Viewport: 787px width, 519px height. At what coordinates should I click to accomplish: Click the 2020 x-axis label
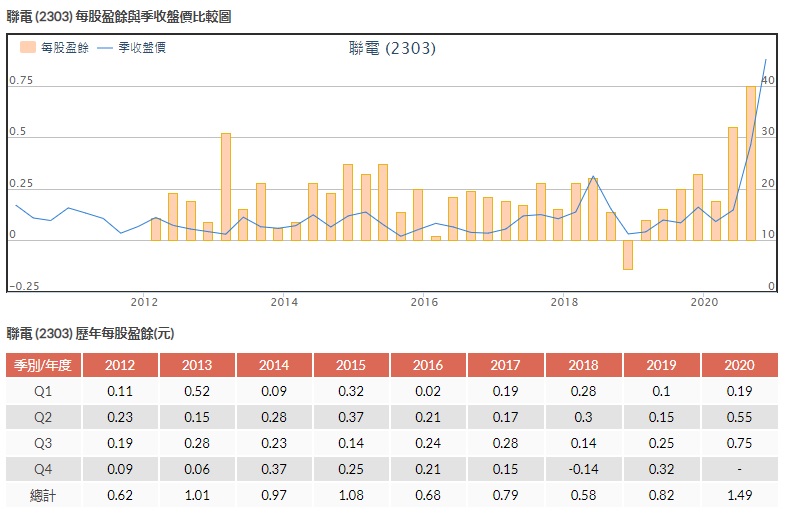click(x=704, y=302)
